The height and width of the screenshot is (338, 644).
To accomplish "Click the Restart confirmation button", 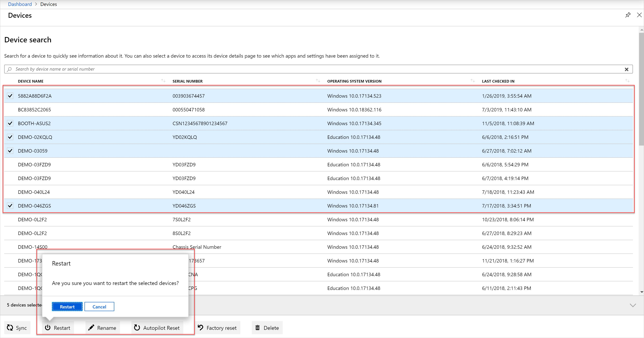I will (67, 307).
